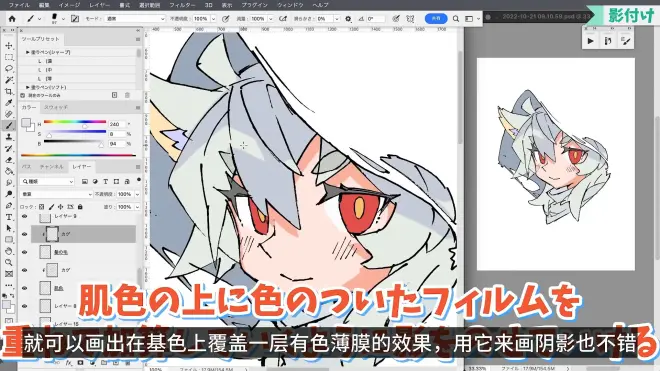Toggle visibility of レイヤー 8 layer
This screenshot has width=660, height=371.
pyautogui.click(x=24, y=307)
